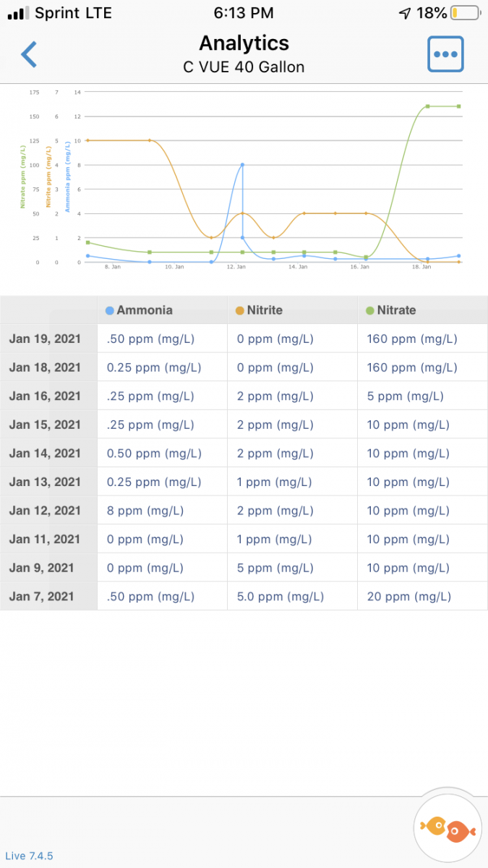Tap the back arrow icon
Image resolution: width=488 pixels, height=868 pixels.
(29, 55)
